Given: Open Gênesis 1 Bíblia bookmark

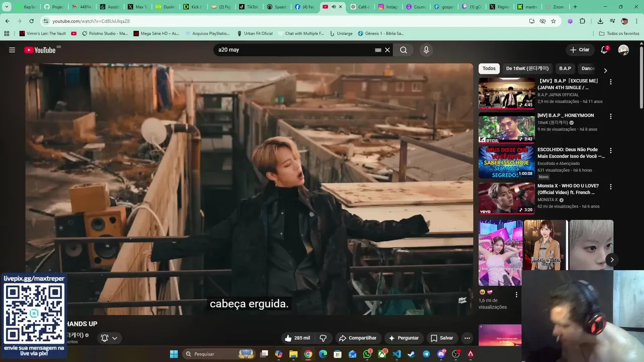Looking at the screenshot, I should tap(381, 34).
